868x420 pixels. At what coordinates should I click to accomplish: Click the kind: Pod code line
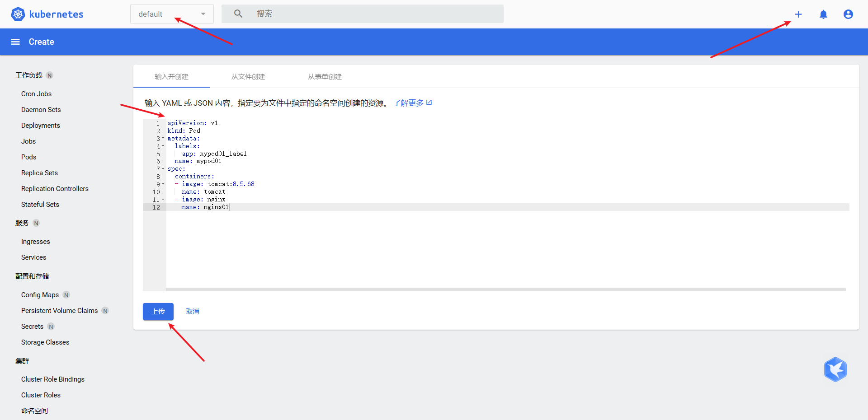[x=184, y=131]
